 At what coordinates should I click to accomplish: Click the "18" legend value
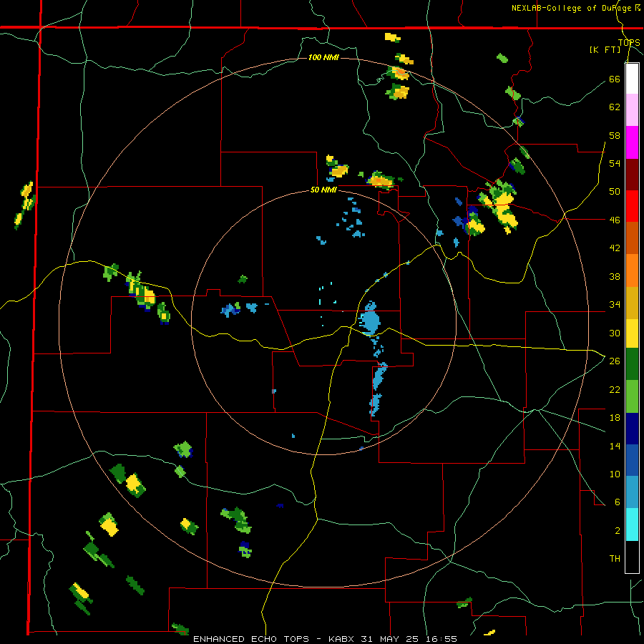click(x=615, y=418)
